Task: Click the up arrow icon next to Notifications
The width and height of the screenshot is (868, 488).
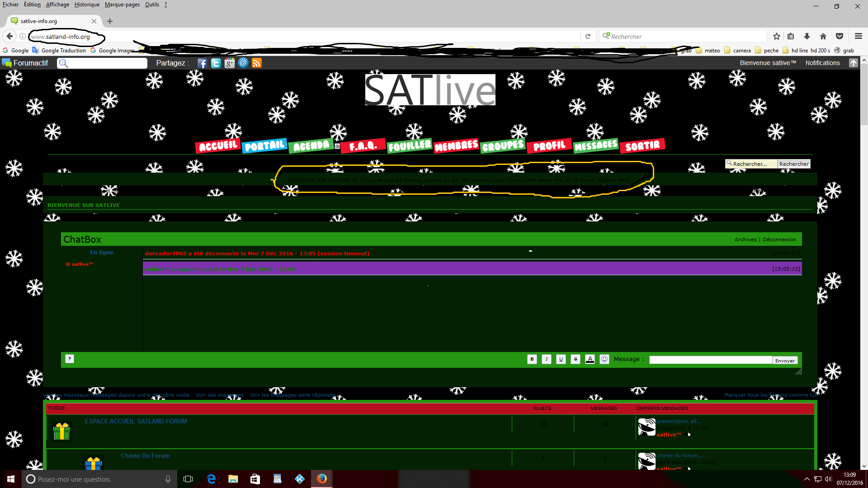Action: 854,63
